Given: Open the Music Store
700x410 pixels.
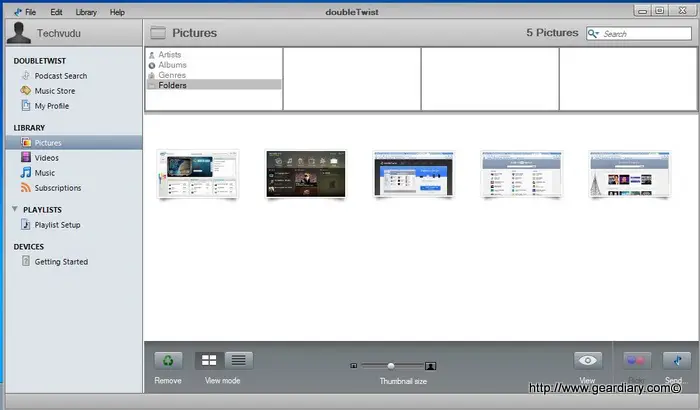Looking at the screenshot, I should [x=55, y=91].
